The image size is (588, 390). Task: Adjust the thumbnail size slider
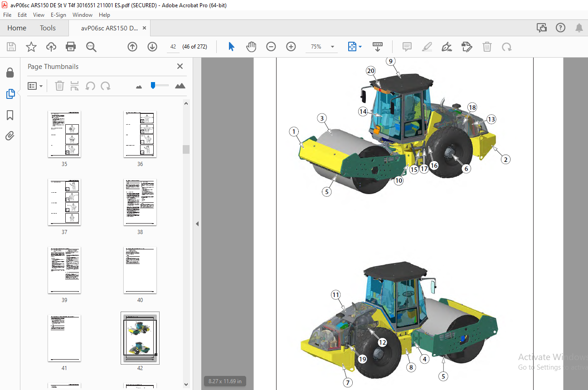(x=153, y=85)
